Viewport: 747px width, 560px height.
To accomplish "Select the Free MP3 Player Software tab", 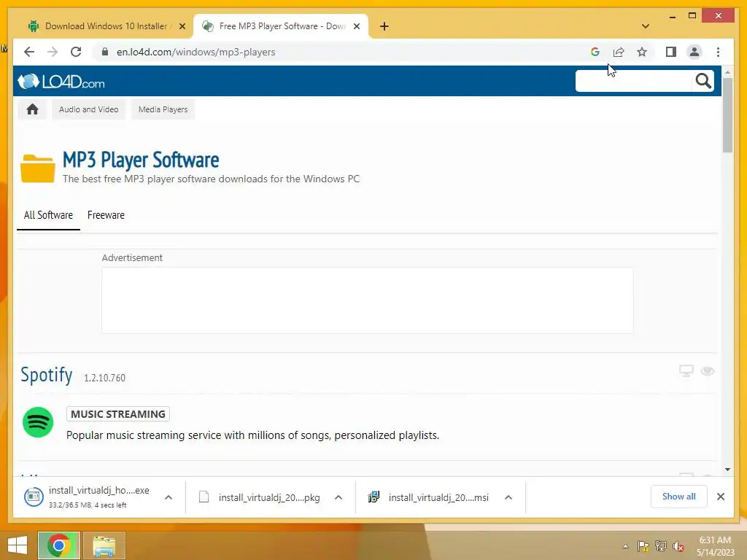I will click(x=281, y=26).
